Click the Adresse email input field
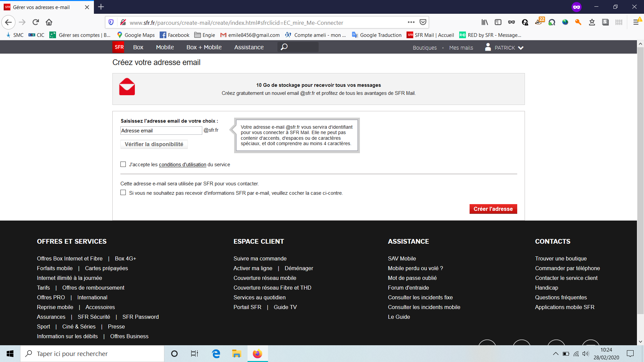 (x=161, y=131)
